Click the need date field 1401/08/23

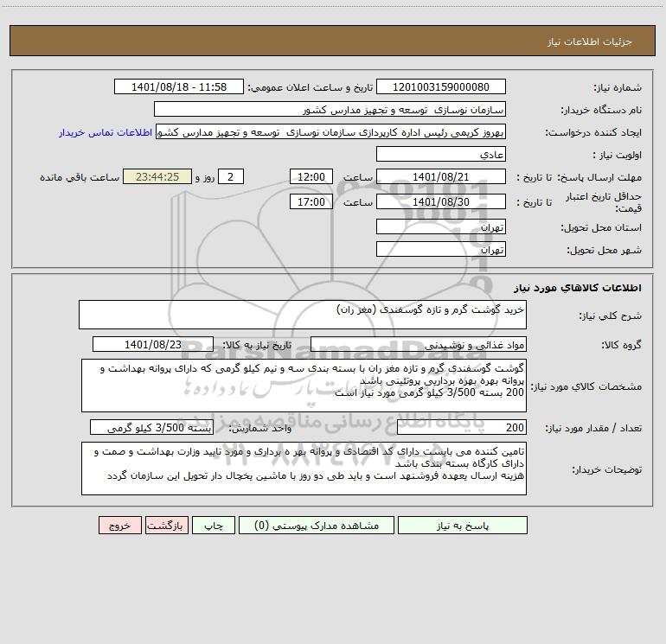click(153, 344)
